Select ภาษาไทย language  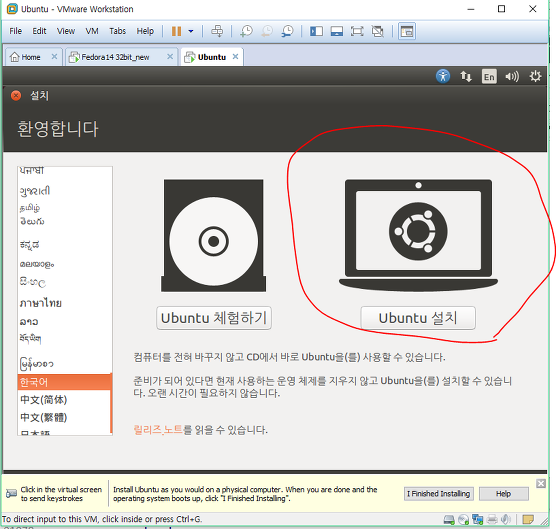coord(41,304)
